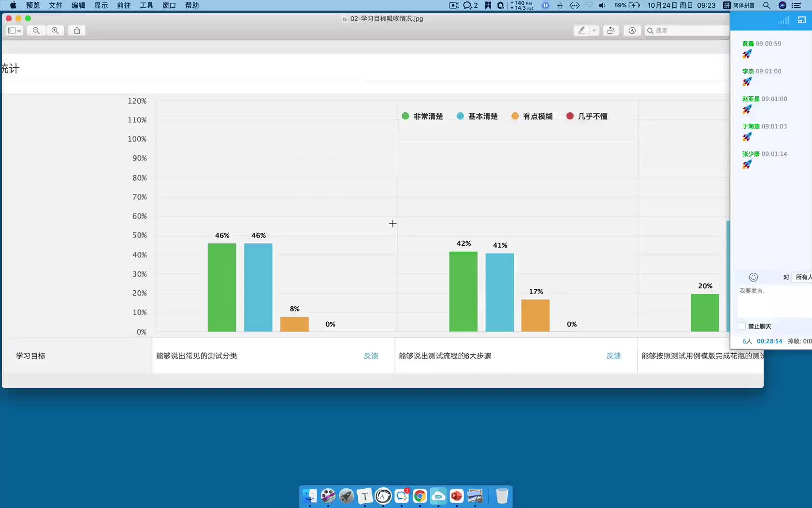Toggle the 有点模糊 legend item
This screenshot has width=812, height=508.
coord(532,116)
